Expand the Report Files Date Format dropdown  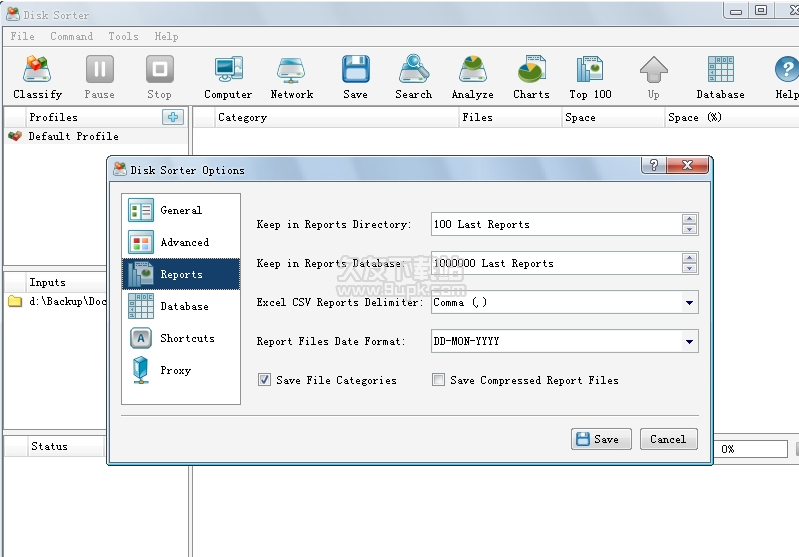point(689,341)
